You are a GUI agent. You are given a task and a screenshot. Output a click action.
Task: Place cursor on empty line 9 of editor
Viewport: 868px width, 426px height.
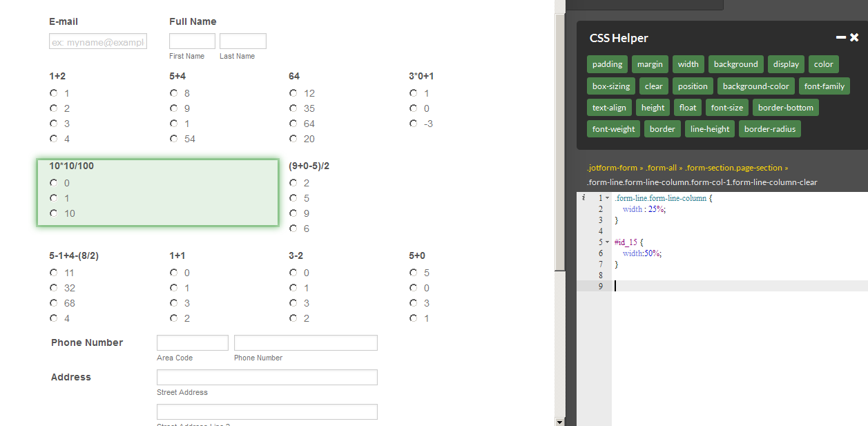tap(739, 286)
